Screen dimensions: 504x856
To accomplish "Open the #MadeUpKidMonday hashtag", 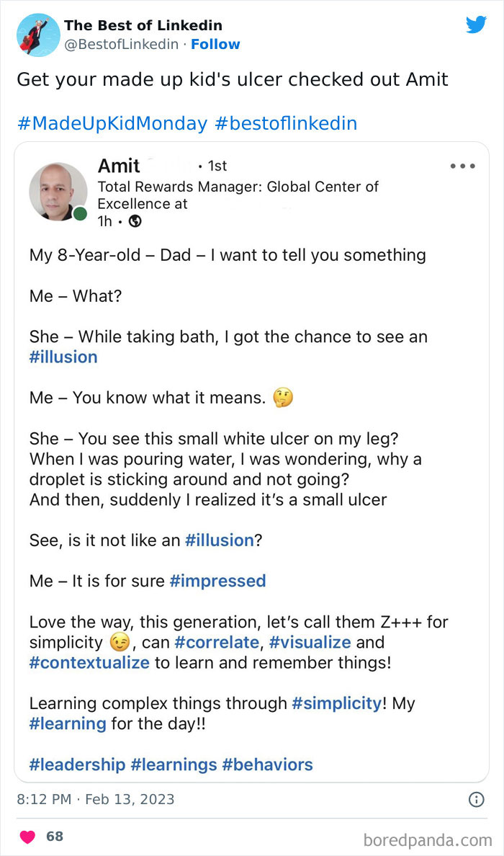I will coord(108,123).
